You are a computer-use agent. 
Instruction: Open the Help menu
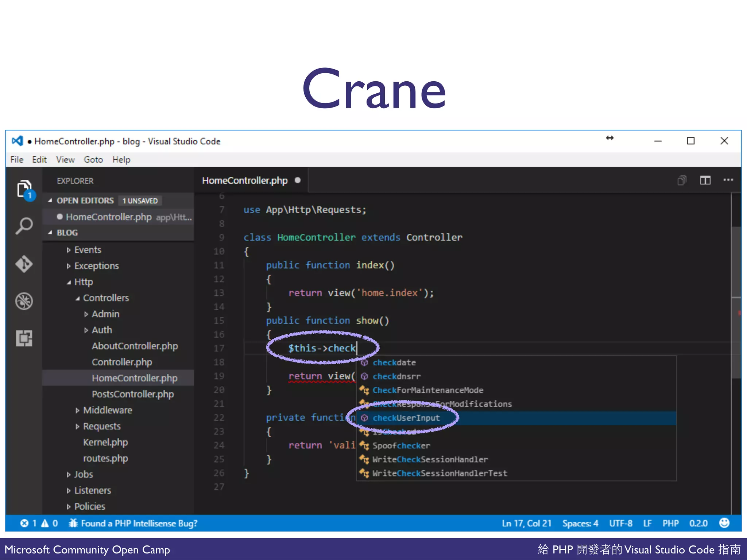pyautogui.click(x=121, y=160)
